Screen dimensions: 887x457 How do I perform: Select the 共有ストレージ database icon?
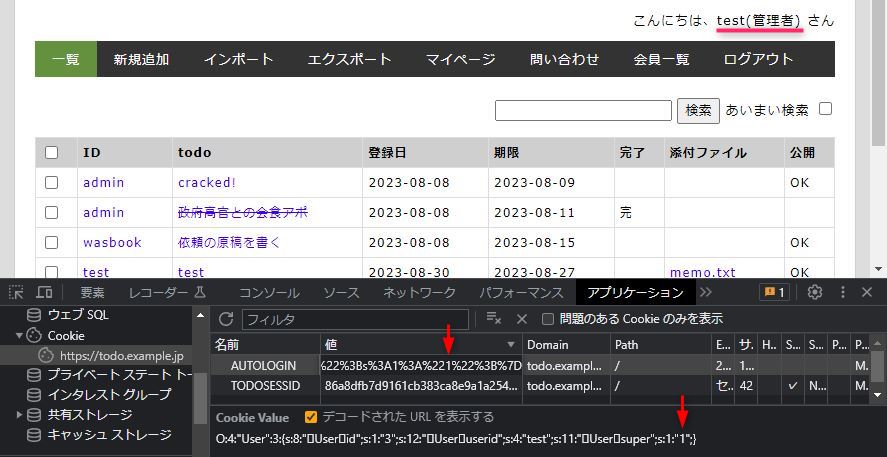pos(35,415)
